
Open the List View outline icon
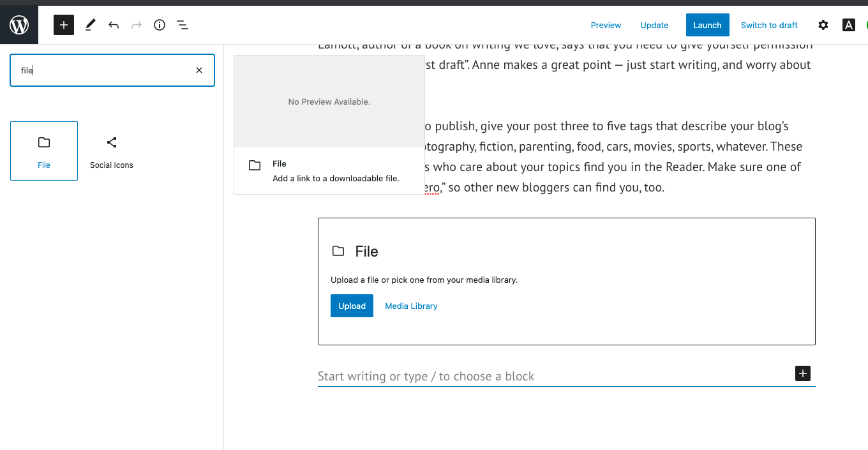[x=183, y=25]
